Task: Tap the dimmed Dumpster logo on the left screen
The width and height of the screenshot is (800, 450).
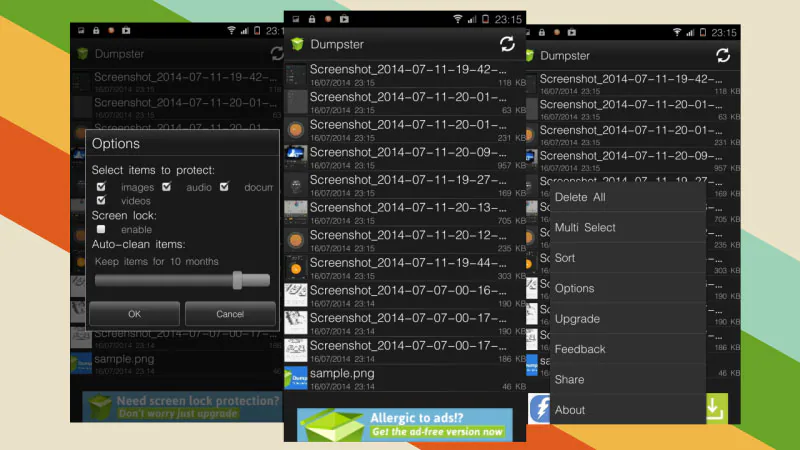Action: tap(83, 54)
